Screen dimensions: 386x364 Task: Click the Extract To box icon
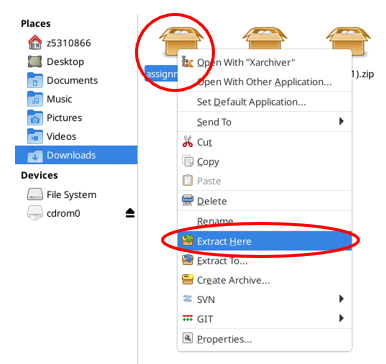(x=187, y=260)
